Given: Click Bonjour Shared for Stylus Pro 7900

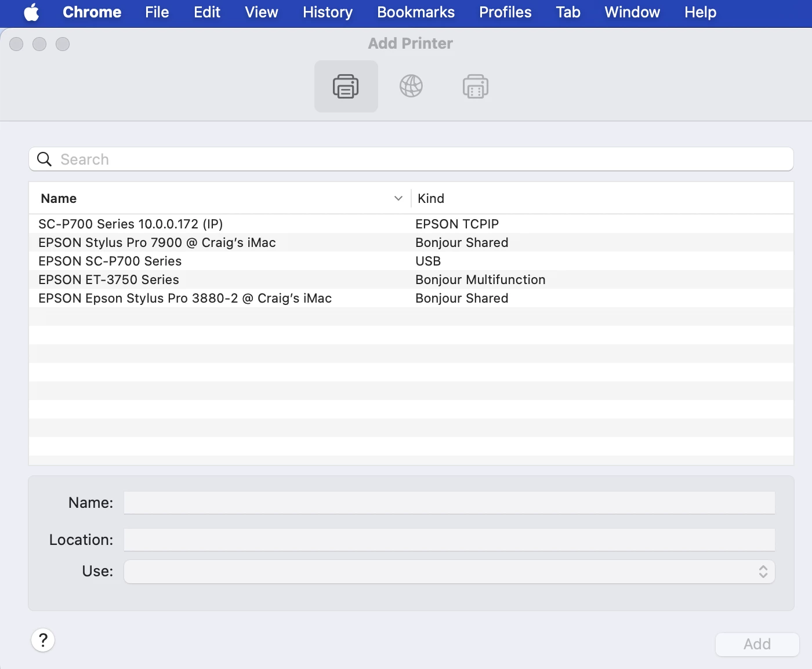Looking at the screenshot, I should pos(462,242).
